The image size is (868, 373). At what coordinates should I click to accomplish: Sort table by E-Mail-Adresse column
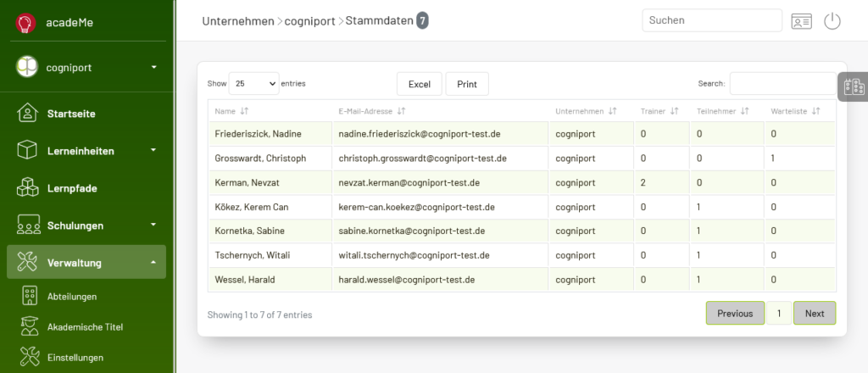click(x=371, y=111)
